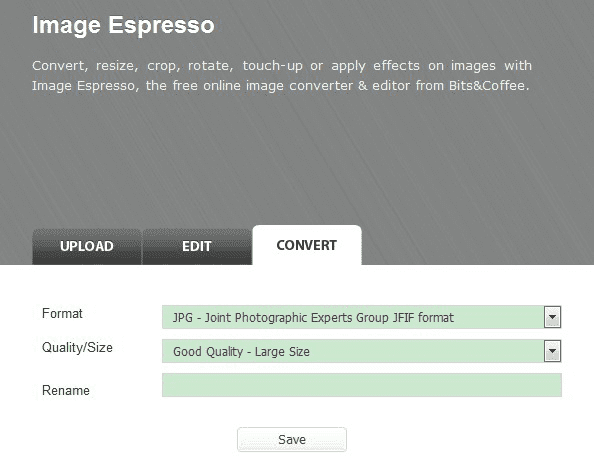Expand the Quality/Size dropdown arrow
The height and width of the screenshot is (458, 594).
[552, 351]
